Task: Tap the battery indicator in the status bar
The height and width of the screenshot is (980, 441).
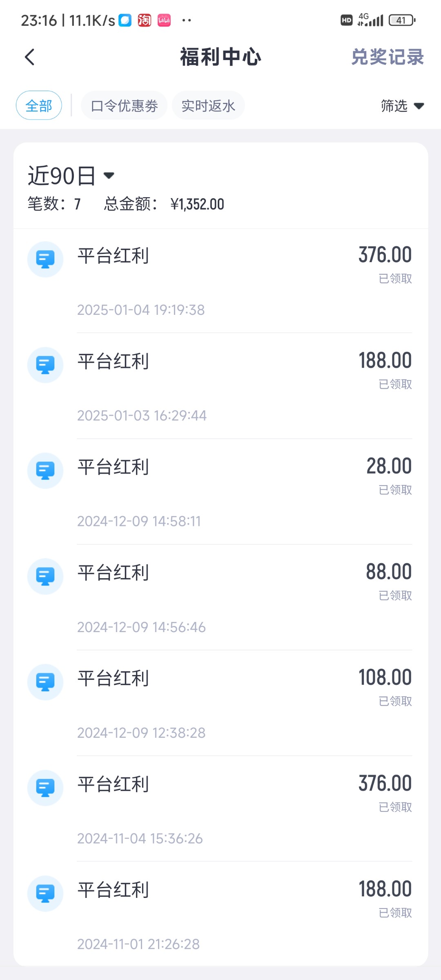Action: tap(402, 20)
